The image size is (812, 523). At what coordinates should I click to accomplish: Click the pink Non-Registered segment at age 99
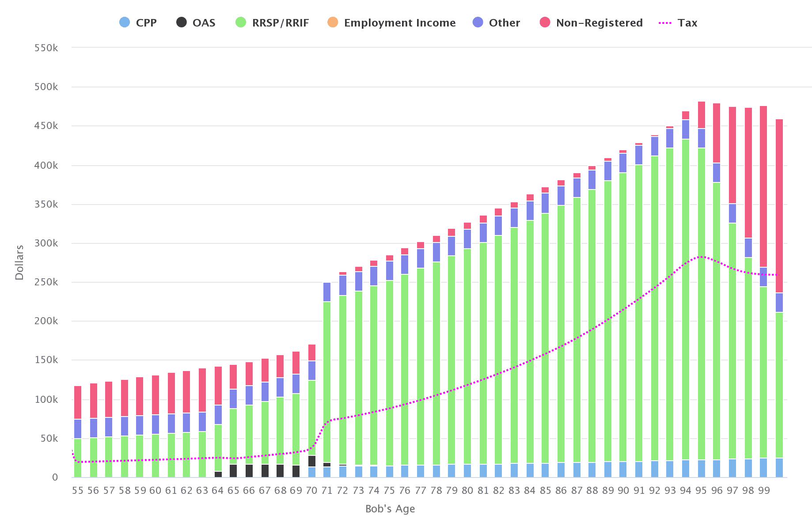[x=763, y=186]
